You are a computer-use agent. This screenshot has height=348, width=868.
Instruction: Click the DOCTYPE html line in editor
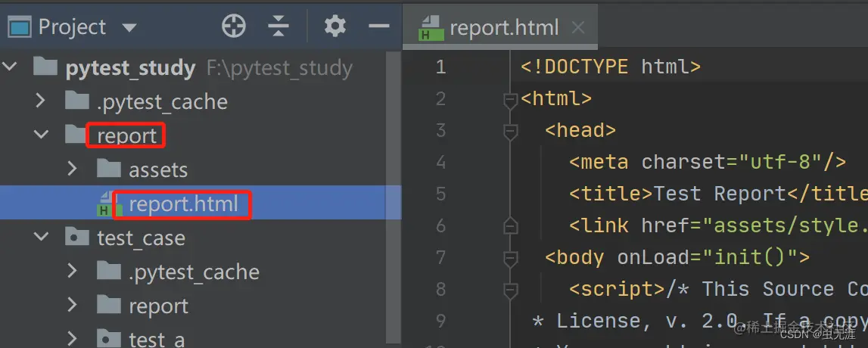point(611,67)
